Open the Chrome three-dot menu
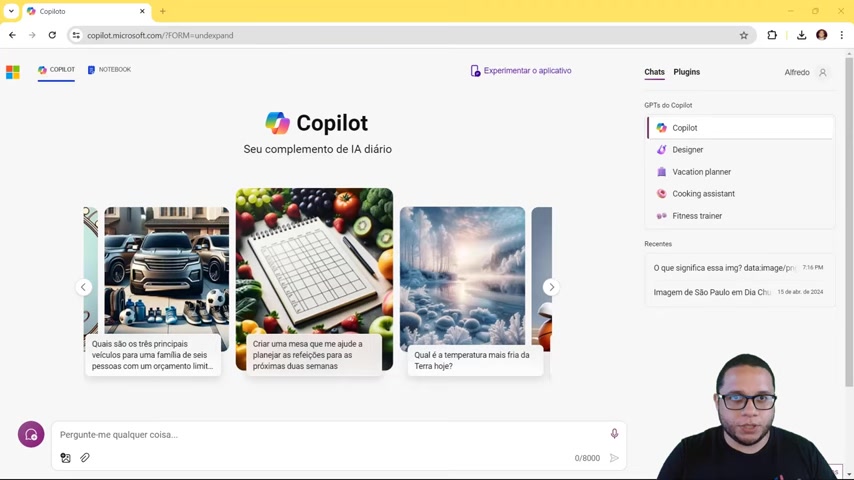 pyautogui.click(x=841, y=35)
